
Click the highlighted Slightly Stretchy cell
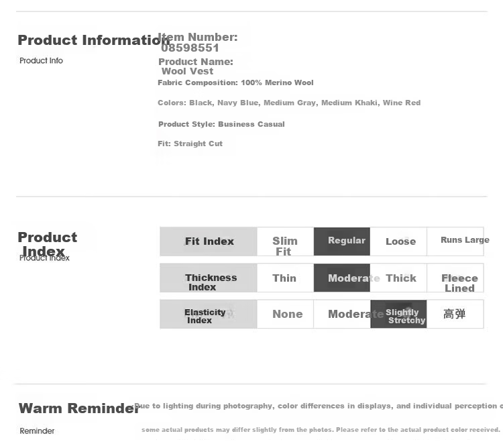398,314
